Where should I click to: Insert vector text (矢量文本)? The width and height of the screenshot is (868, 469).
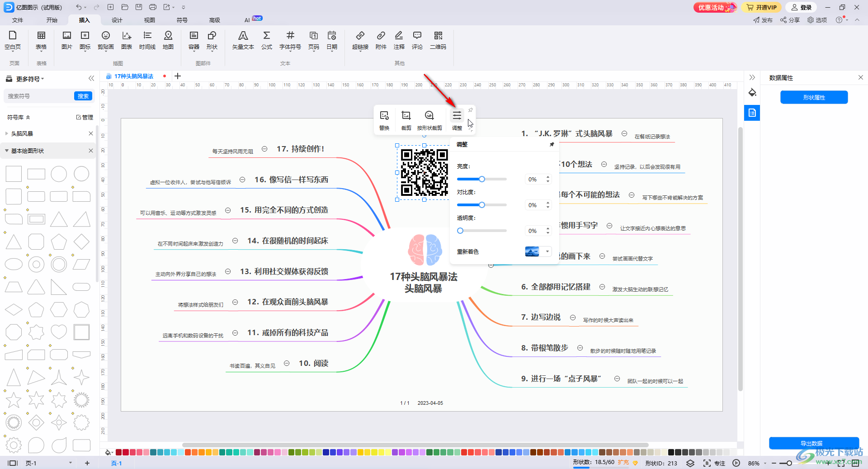pyautogui.click(x=243, y=41)
